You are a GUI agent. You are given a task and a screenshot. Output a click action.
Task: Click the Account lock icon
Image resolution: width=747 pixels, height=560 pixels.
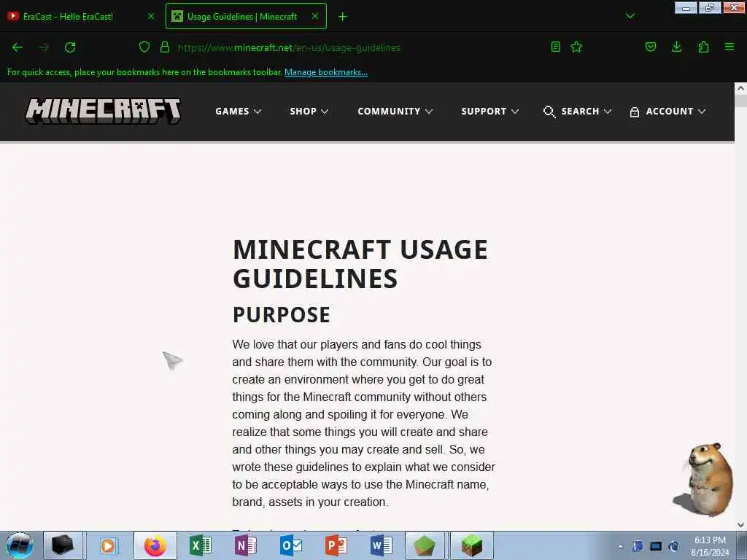point(635,112)
